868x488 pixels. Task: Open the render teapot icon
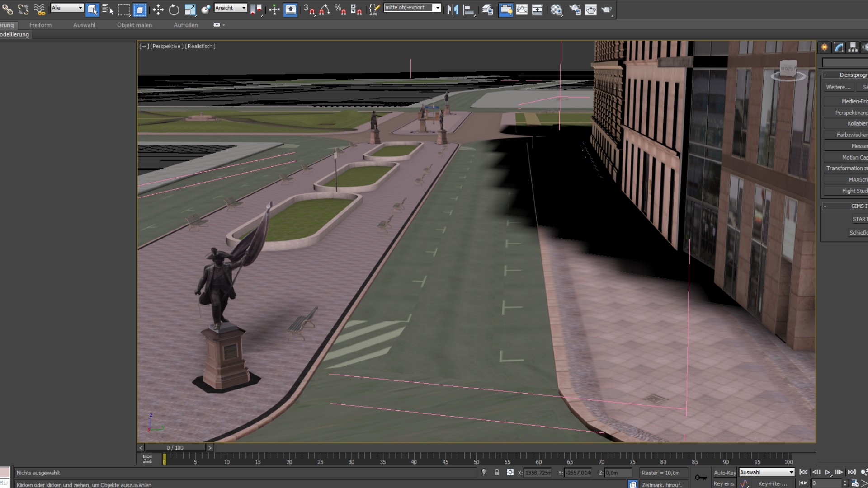pyautogui.click(x=606, y=9)
